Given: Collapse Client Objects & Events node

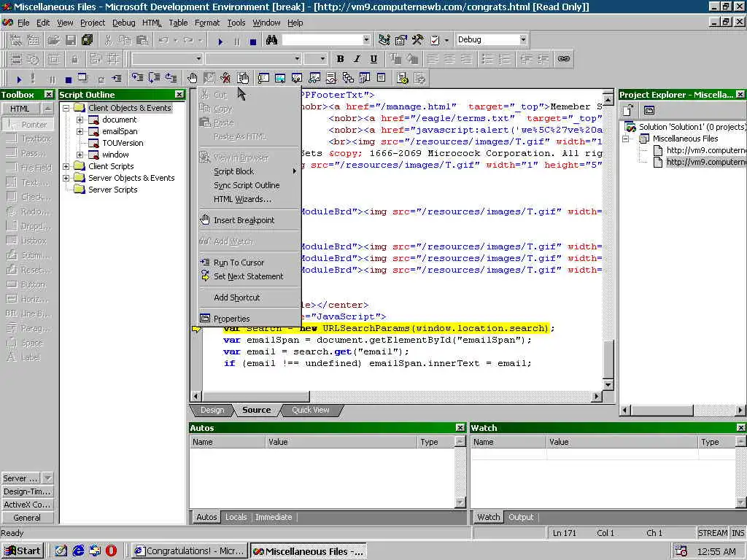Looking at the screenshot, I should pyautogui.click(x=66, y=108).
